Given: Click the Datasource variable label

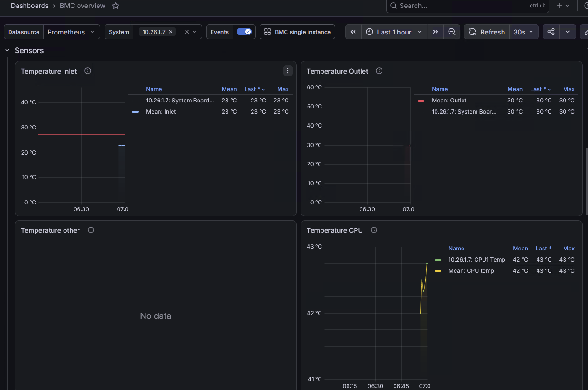Looking at the screenshot, I should (x=24, y=32).
